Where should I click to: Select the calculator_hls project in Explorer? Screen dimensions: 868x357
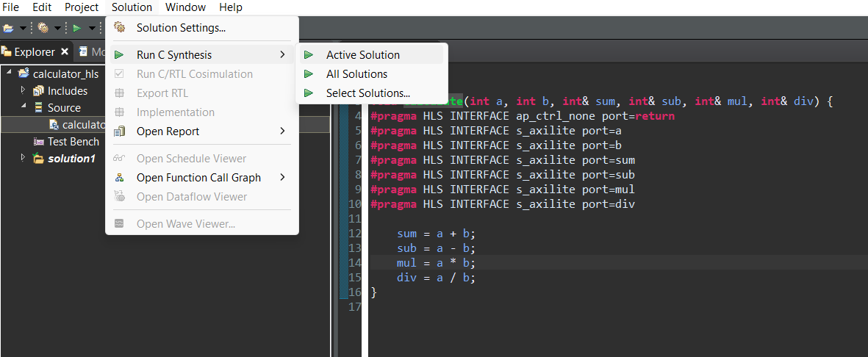[x=65, y=73]
